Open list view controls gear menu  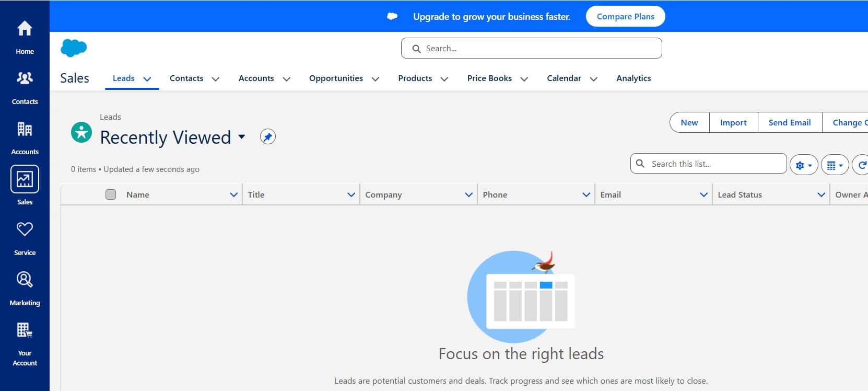click(x=804, y=165)
